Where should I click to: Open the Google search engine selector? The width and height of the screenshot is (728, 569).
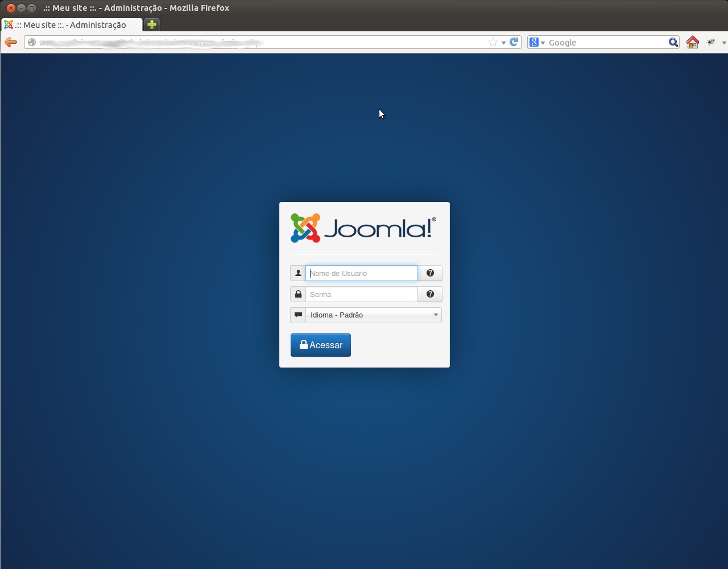pos(537,42)
